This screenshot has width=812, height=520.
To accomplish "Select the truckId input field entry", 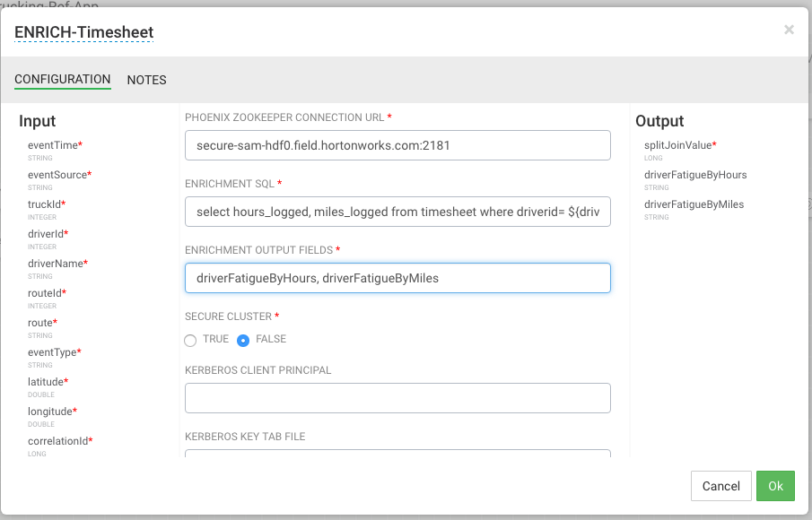I will pos(46,204).
